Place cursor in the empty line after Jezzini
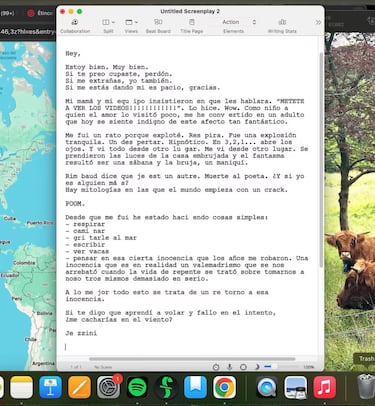Screen dimensions: 375x406 187,347
